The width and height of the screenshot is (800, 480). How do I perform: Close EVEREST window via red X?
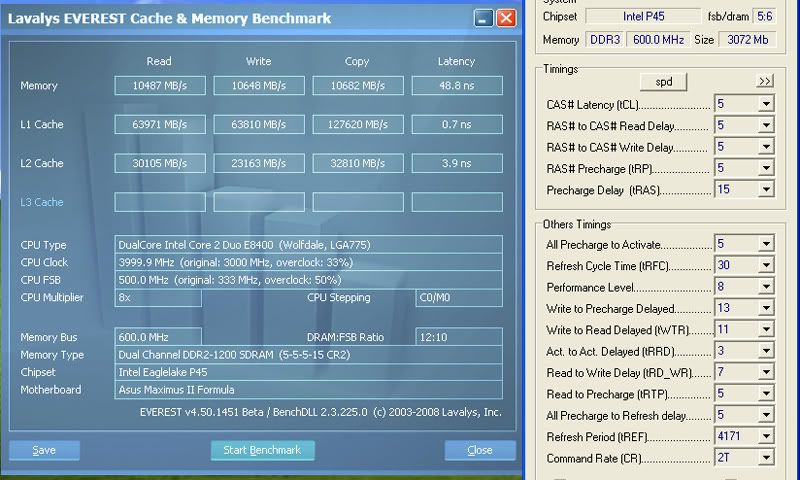506,18
